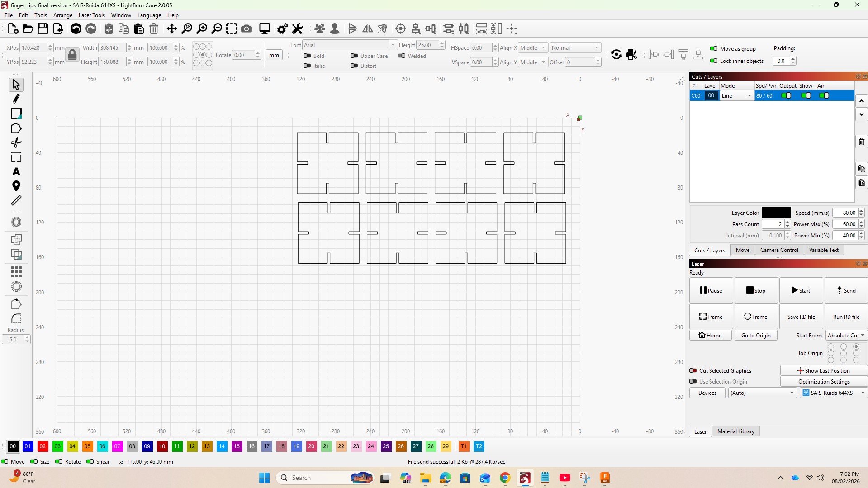
Task: Open the Align X dropdown
Action: coord(533,48)
